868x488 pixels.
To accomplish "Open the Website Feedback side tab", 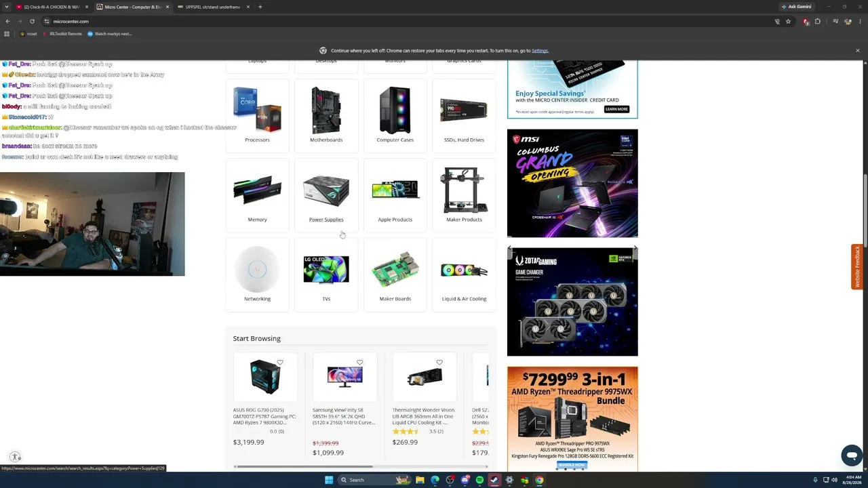I will 857,267.
